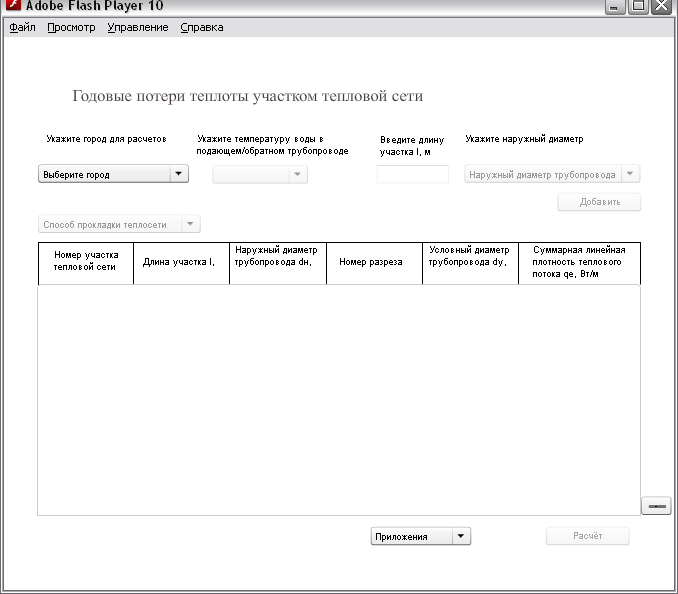Open the Просмотр menu
The width and height of the screenshot is (678, 594).
coord(71,27)
